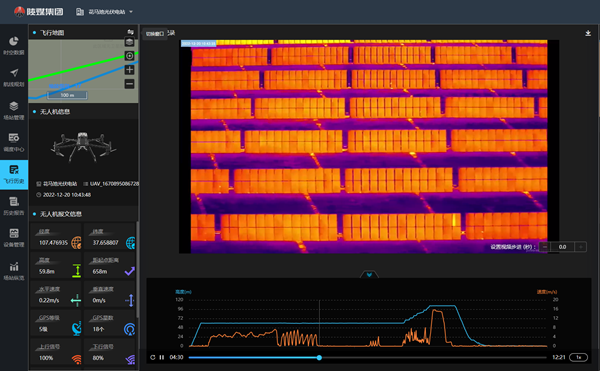Image resolution: width=600 pixels, height=371 pixels.
Task: Change playback speed using 1x button
Action: click(x=579, y=357)
